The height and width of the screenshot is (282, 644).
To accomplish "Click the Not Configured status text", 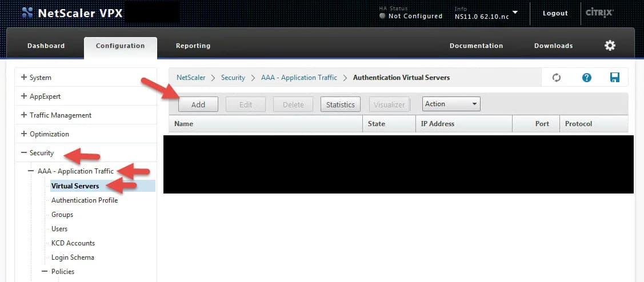I will (x=415, y=16).
